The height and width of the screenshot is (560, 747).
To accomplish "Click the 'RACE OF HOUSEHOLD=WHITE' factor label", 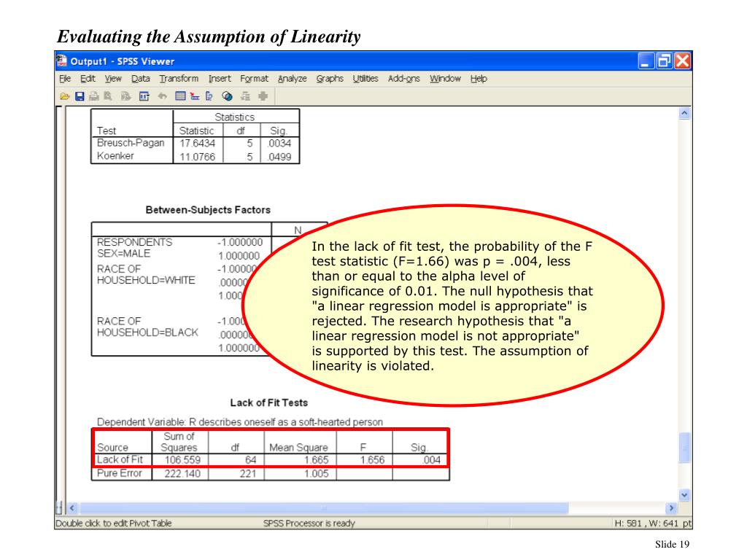I will click(146, 274).
